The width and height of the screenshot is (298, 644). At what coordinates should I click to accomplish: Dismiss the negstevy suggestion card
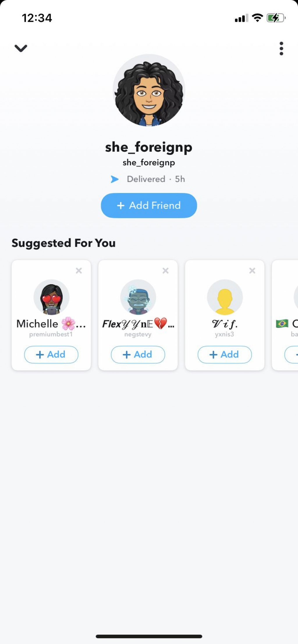click(x=165, y=271)
